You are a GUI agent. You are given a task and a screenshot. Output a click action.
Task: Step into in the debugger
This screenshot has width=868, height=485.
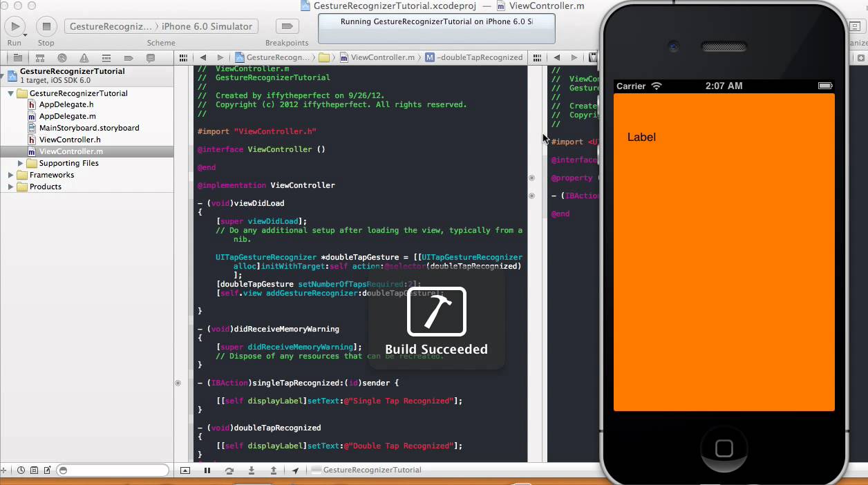click(252, 470)
